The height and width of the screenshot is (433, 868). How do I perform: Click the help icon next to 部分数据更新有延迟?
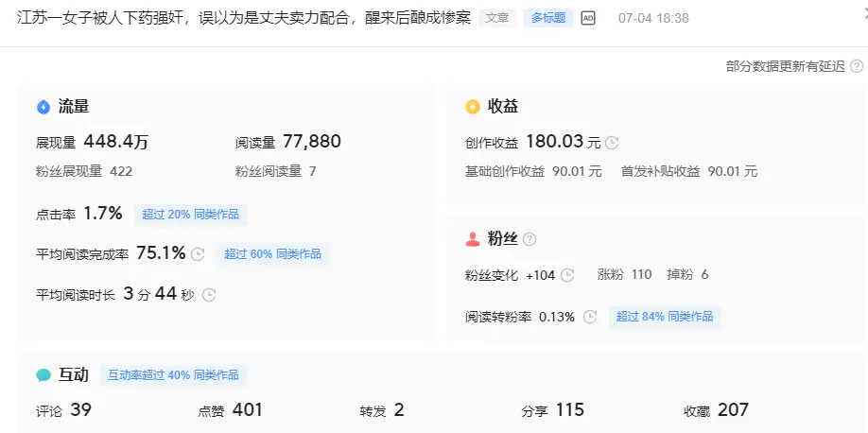(x=857, y=66)
